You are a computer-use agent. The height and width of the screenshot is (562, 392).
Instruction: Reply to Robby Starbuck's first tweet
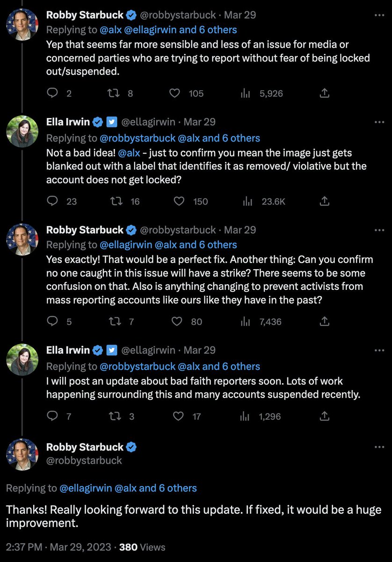click(53, 93)
